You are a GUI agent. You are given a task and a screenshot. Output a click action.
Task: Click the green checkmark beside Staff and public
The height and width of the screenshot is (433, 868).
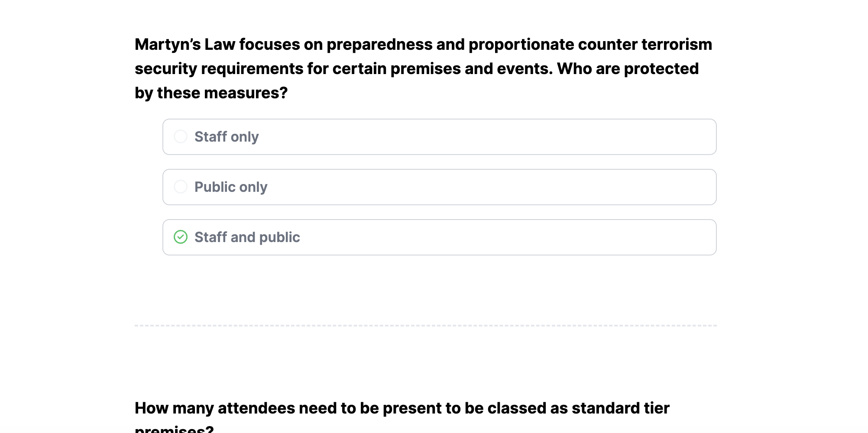pyautogui.click(x=181, y=237)
